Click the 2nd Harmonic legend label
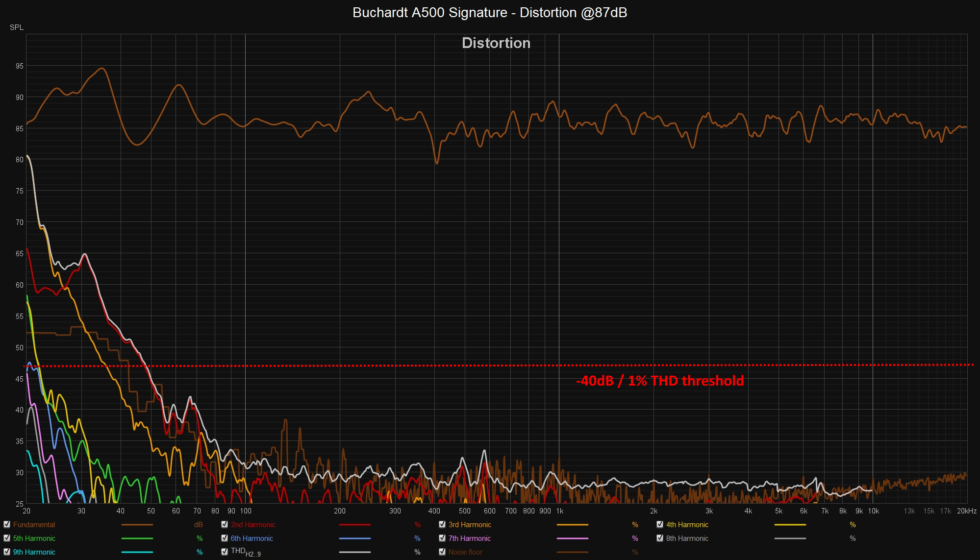 (253, 525)
